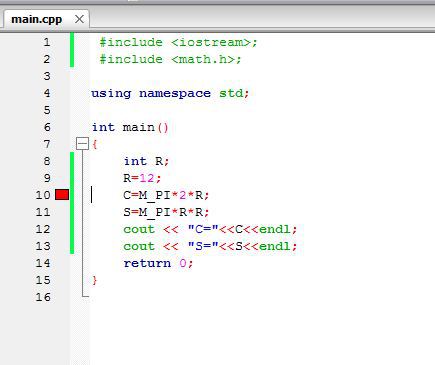435x365 pixels.
Task: Place cursor in #include <iostream> line
Action: click(x=178, y=42)
